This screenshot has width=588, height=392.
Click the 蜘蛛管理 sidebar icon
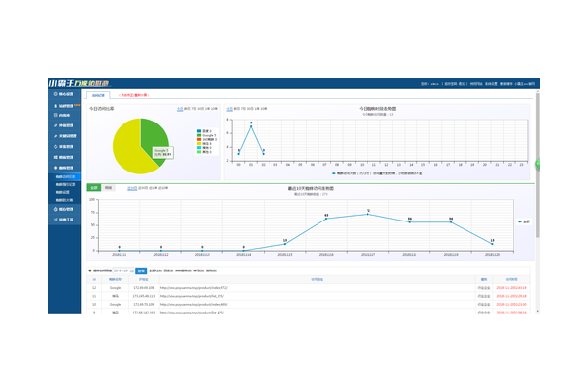(x=54, y=168)
